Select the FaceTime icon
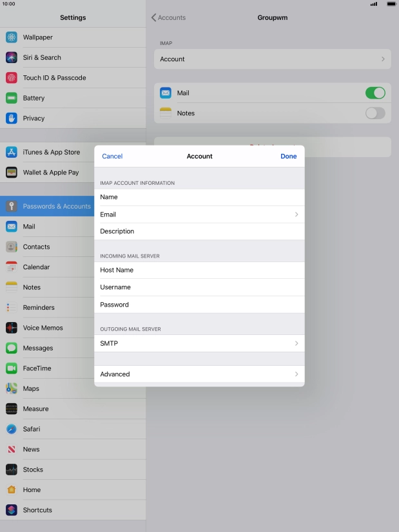 12,368
